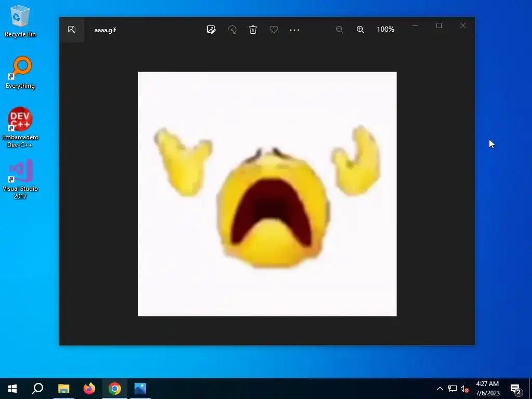Switch to Google Chrome in the taskbar
The width and height of the screenshot is (532, 399).
[x=115, y=389]
